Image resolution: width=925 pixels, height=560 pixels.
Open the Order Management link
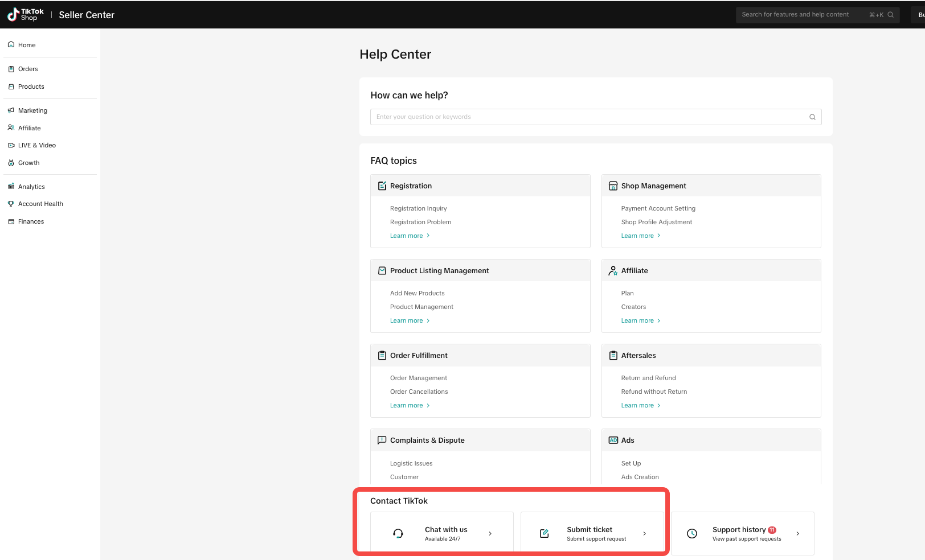point(419,378)
